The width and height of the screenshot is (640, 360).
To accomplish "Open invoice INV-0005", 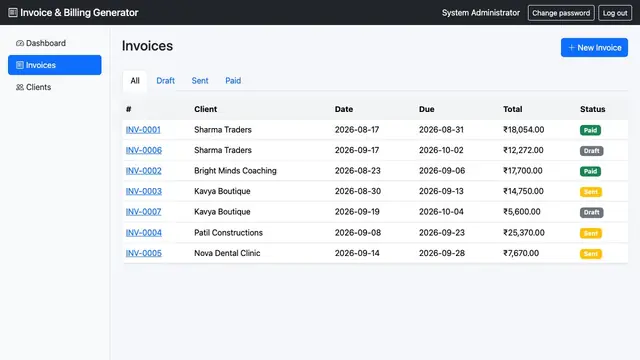I will click(x=144, y=253).
